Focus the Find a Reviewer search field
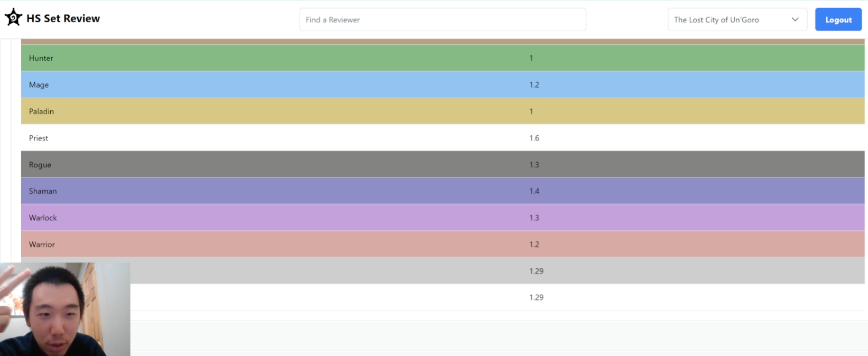This screenshot has height=356, width=868. [x=442, y=20]
